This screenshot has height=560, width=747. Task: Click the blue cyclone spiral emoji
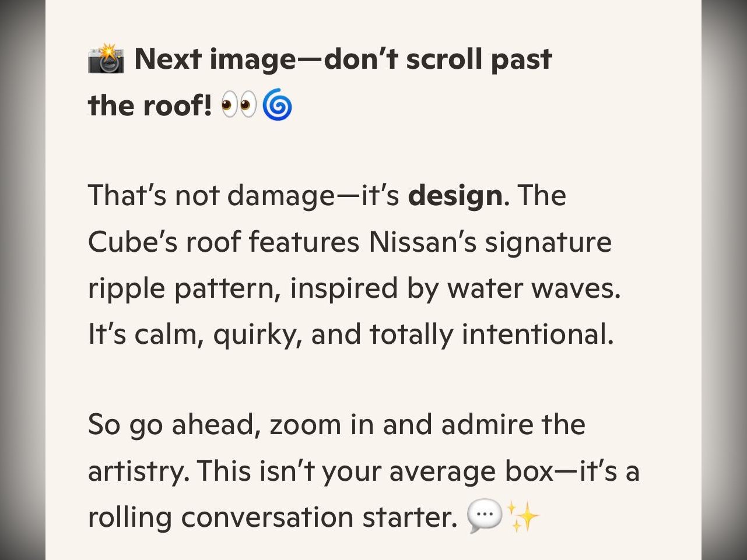click(x=277, y=107)
